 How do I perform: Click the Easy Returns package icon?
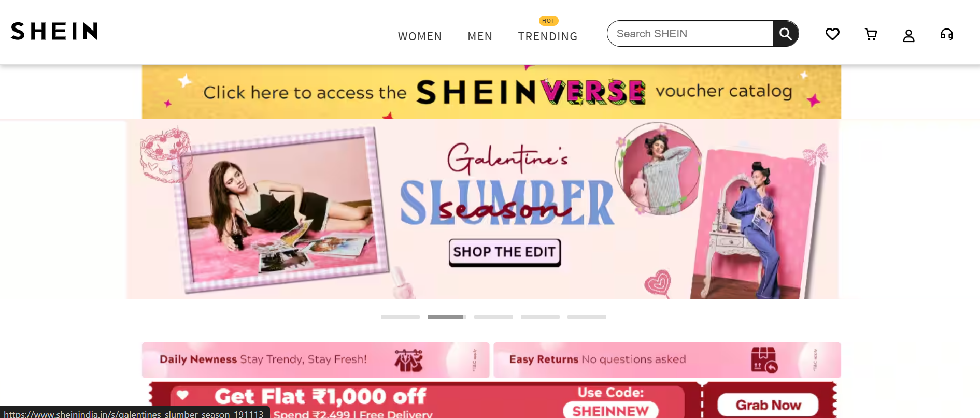[x=764, y=359]
